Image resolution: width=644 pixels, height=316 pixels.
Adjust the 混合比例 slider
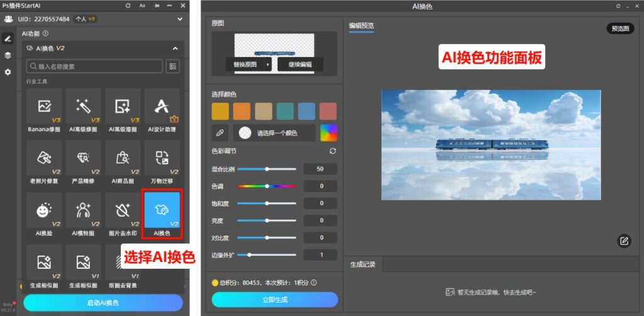pos(267,169)
